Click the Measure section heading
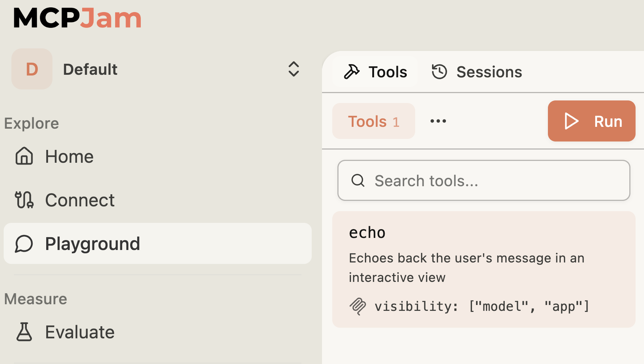This screenshot has width=644, height=364. point(36,299)
